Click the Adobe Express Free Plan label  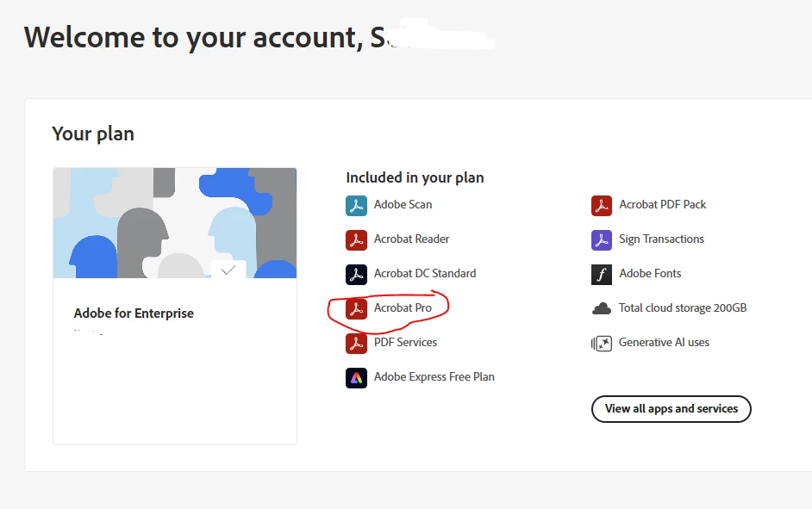(434, 376)
